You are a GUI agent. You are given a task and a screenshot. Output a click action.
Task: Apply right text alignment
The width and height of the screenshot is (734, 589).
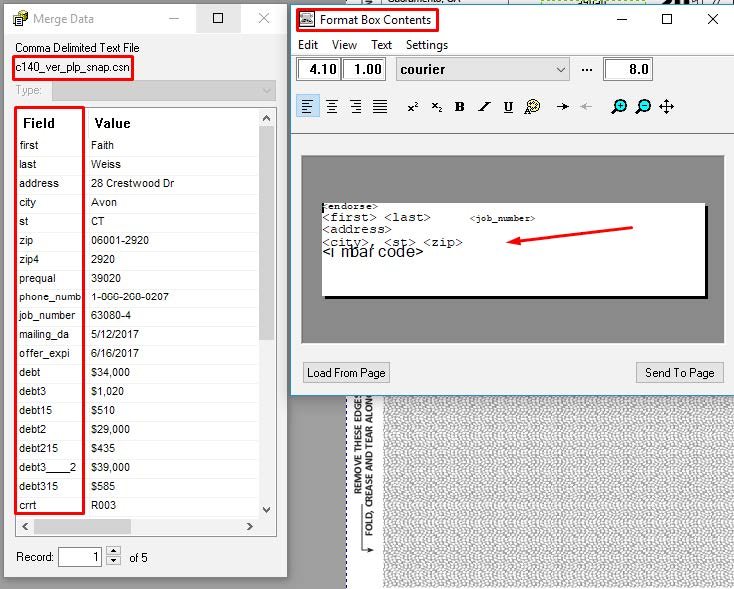(356, 107)
